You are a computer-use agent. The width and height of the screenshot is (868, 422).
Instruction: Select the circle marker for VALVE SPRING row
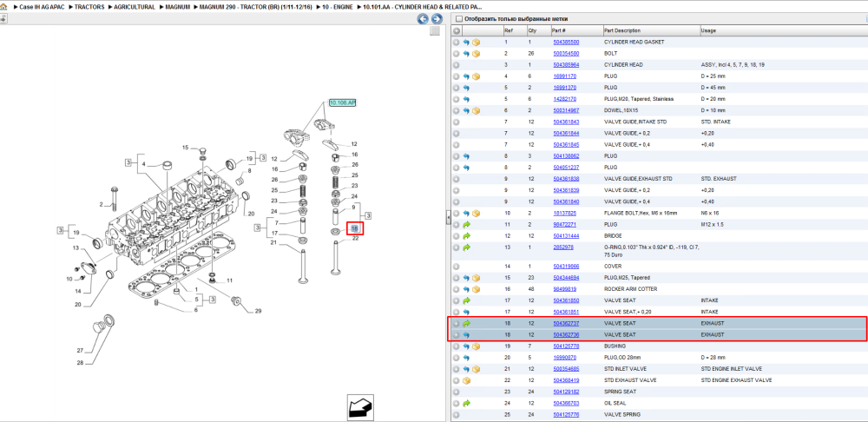tap(457, 414)
